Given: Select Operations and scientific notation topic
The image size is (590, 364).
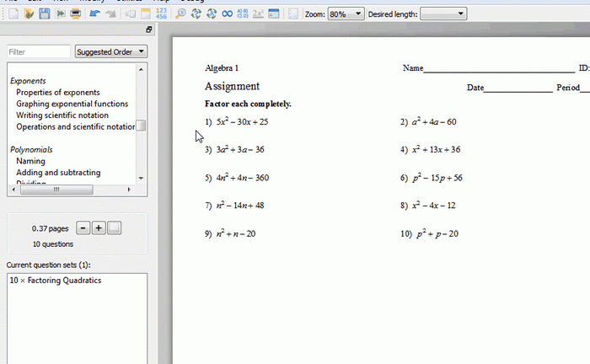Looking at the screenshot, I should point(75,126).
